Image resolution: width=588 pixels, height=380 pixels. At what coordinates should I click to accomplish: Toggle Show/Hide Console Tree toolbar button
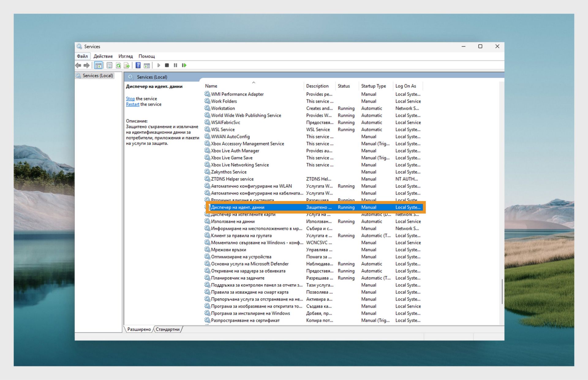pyautogui.click(x=98, y=65)
